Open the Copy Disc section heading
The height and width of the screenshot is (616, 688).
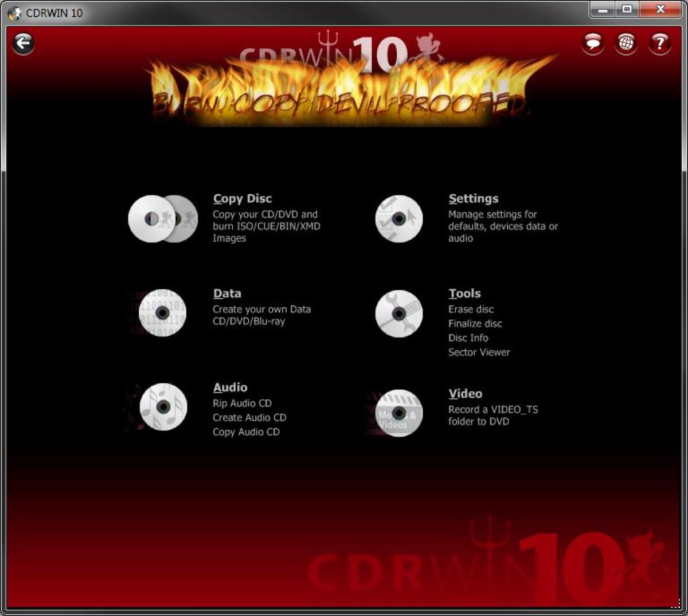point(242,198)
